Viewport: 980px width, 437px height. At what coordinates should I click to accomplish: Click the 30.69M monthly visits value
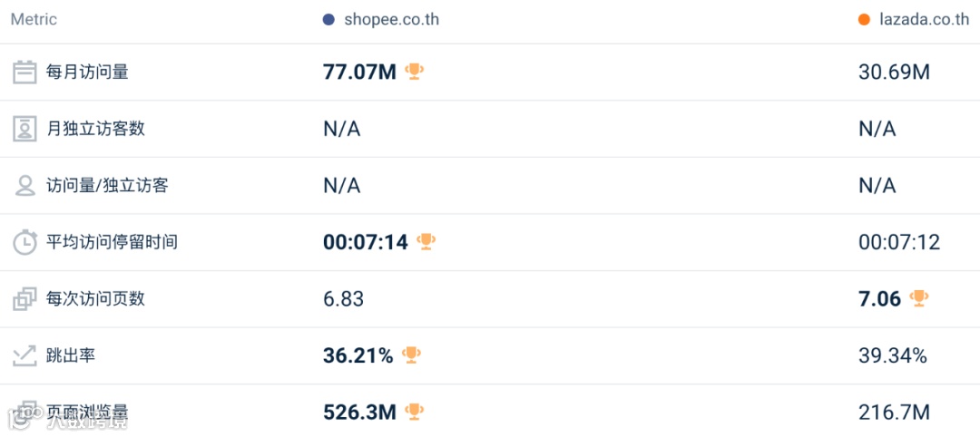pyautogui.click(x=895, y=73)
